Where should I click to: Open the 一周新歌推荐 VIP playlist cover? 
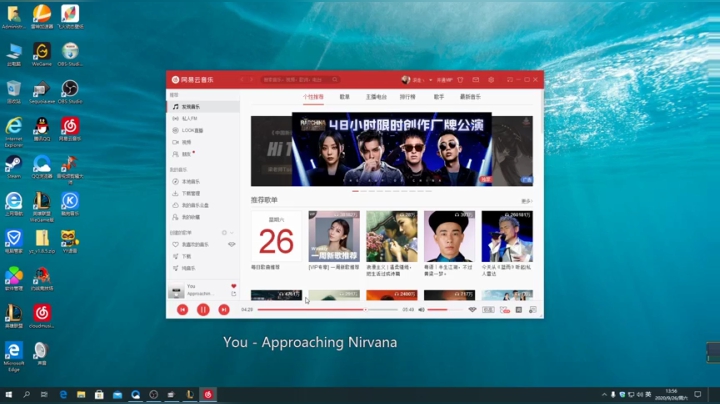[334, 236]
